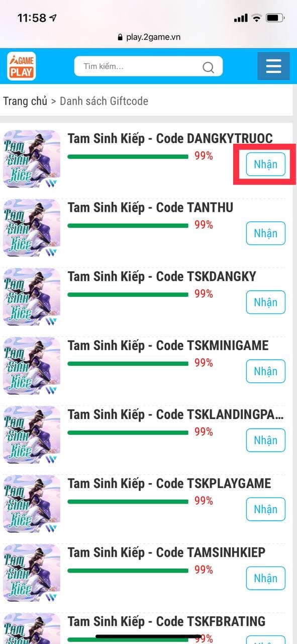Open game icon next to TSKMINIGAME code
The image size is (297, 644).
tap(32, 366)
